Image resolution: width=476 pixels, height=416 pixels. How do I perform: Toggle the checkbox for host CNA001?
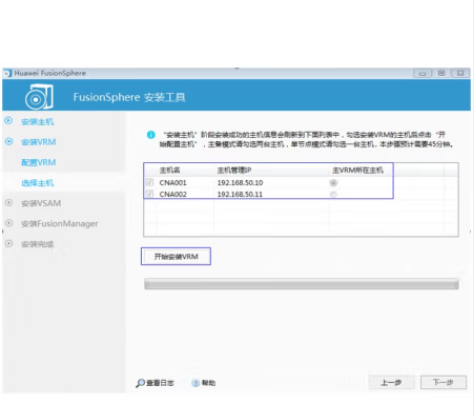coord(150,182)
